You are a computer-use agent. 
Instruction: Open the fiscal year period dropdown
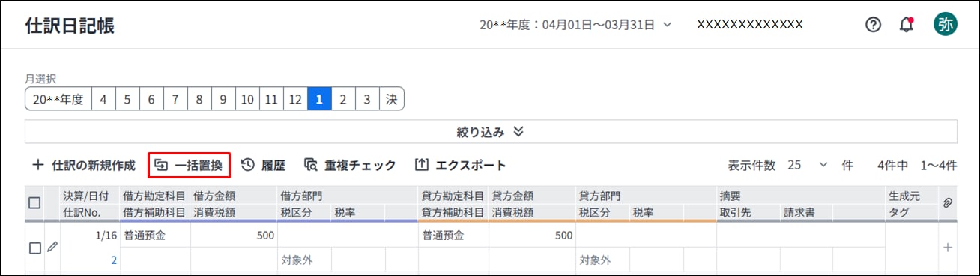(x=575, y=25)
